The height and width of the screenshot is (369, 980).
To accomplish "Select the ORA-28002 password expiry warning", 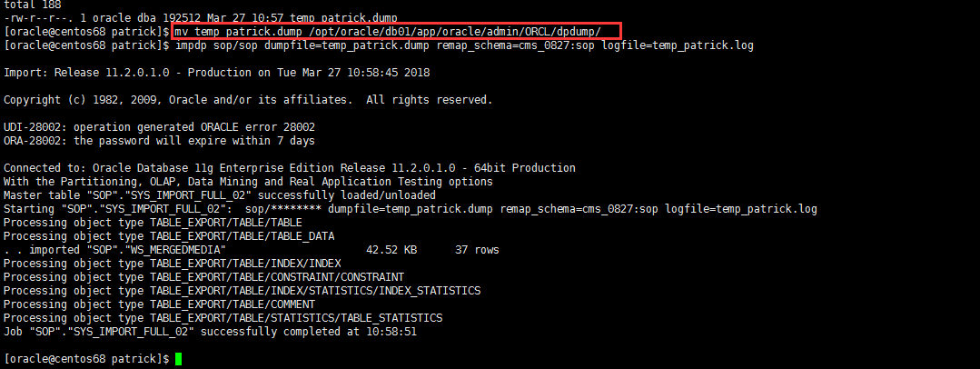I will click(159, 141).
